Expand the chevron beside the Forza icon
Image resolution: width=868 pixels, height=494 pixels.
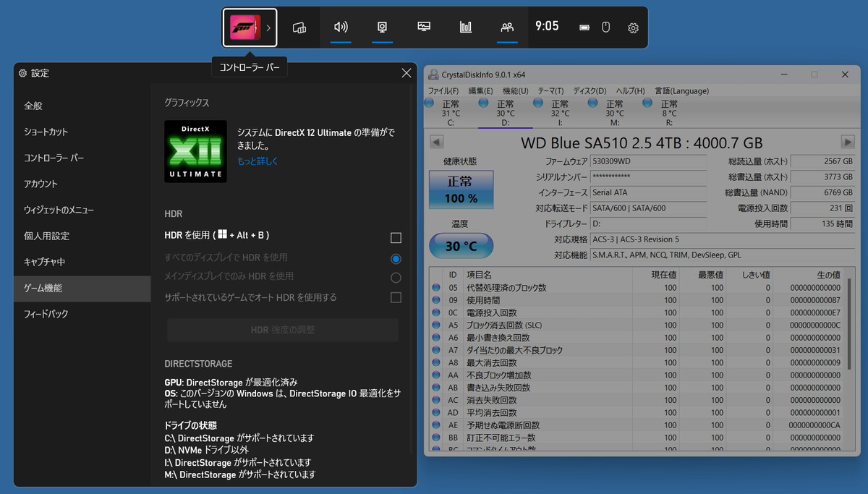point(268,28)
